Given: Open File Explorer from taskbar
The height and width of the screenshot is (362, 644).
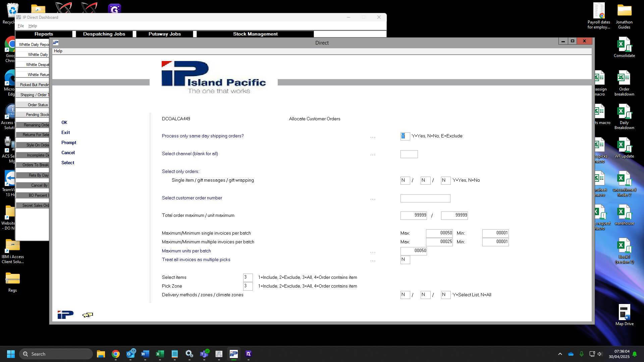Looking at the screenshot, I should 101,354.
